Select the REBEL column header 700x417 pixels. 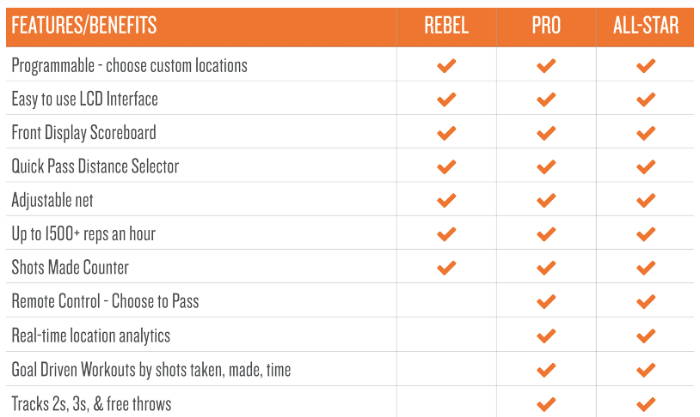[446, 25]
